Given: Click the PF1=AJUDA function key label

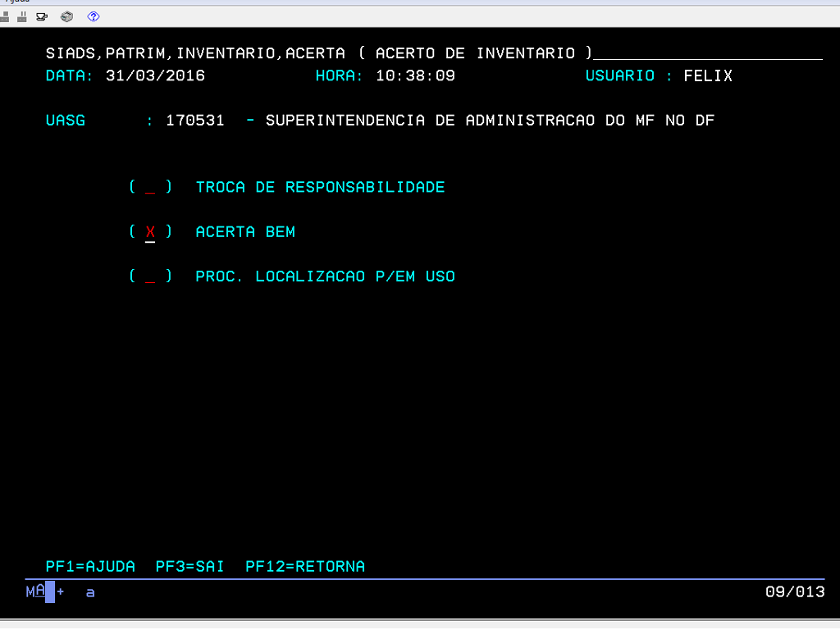Looking at the screenshot, I should coord(90,566).
